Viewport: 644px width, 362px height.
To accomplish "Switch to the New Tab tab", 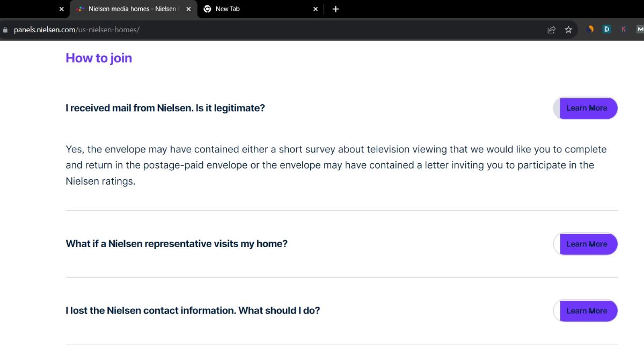I will click(x=261, y=9).
